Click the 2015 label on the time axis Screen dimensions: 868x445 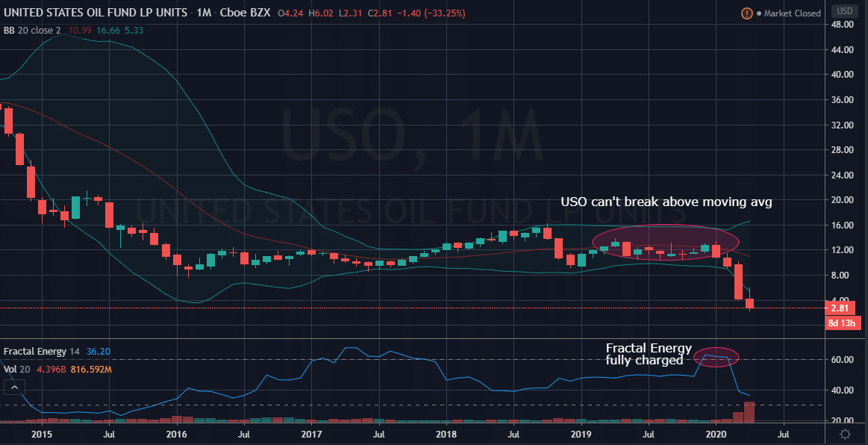42,435
